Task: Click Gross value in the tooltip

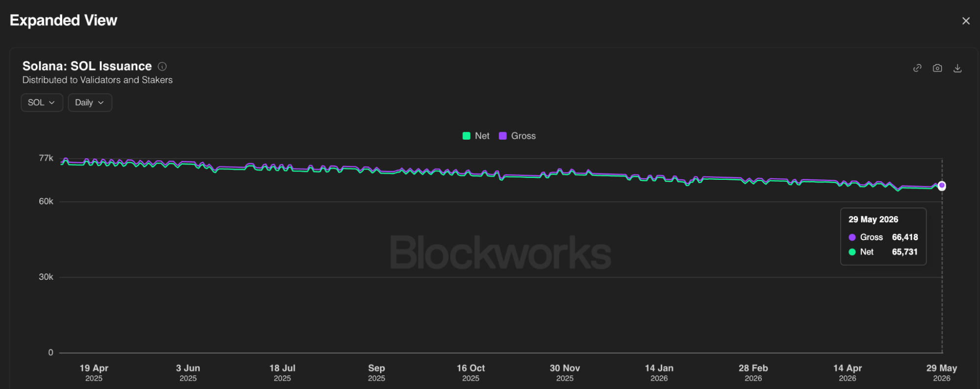Action: coord(905,237)
